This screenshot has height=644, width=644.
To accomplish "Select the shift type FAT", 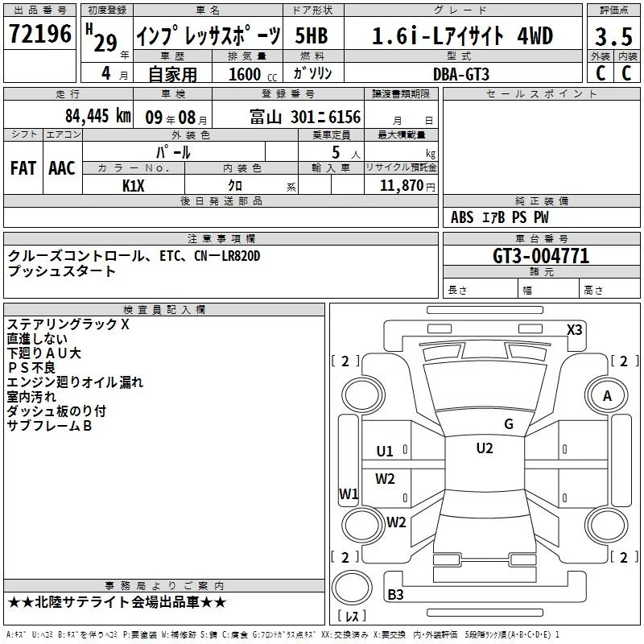I will (x=23, y=168).
